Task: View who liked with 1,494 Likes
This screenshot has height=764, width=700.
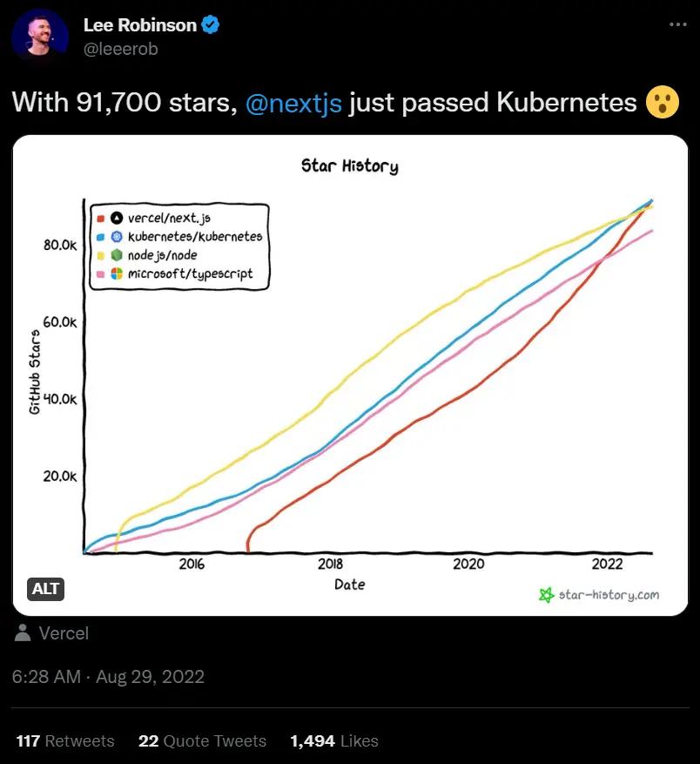Action: pos(334,740)
